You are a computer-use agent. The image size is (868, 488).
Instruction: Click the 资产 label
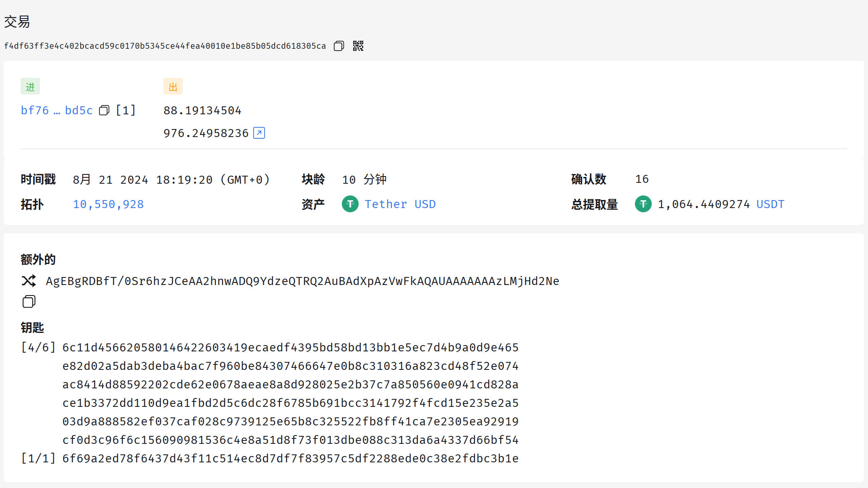click(313, 205)
